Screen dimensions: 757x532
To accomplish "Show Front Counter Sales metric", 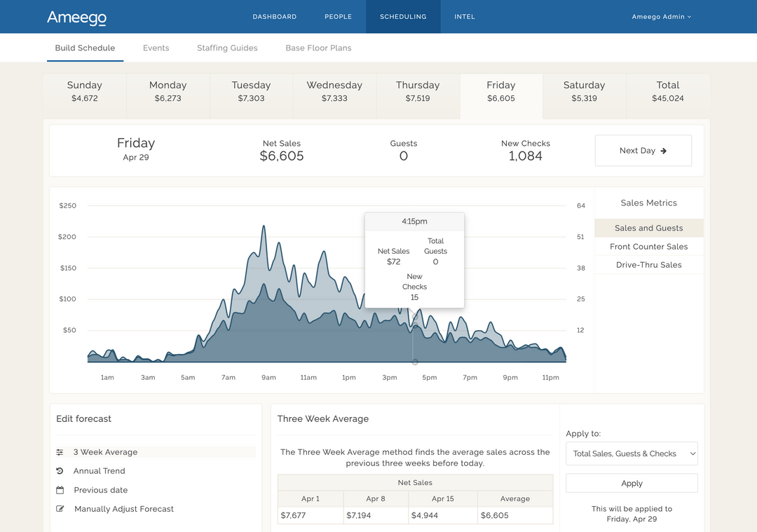I will pos(648,247).
